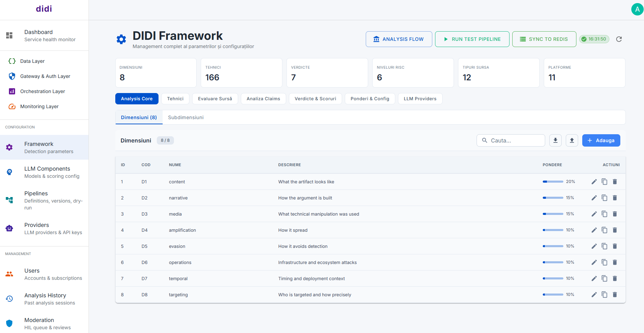Edit the targeting dimension

(594, 295)
